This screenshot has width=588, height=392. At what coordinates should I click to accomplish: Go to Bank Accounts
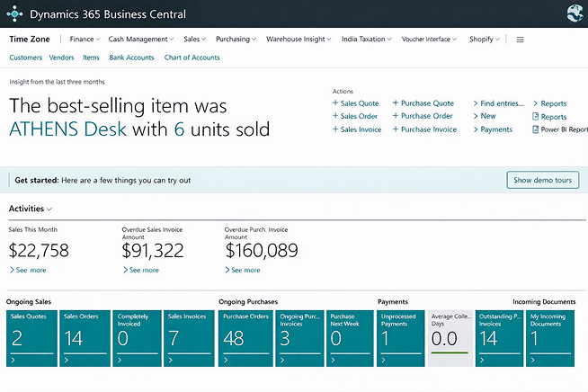(x=131, y=58)
